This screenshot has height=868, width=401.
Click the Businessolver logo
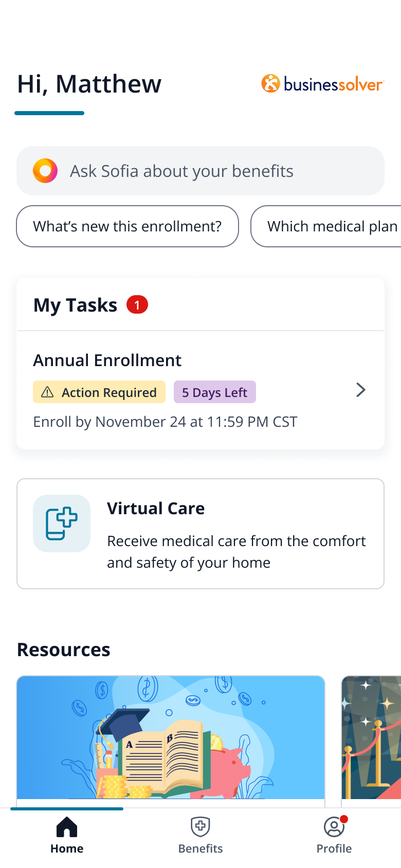tap(322, 84)
